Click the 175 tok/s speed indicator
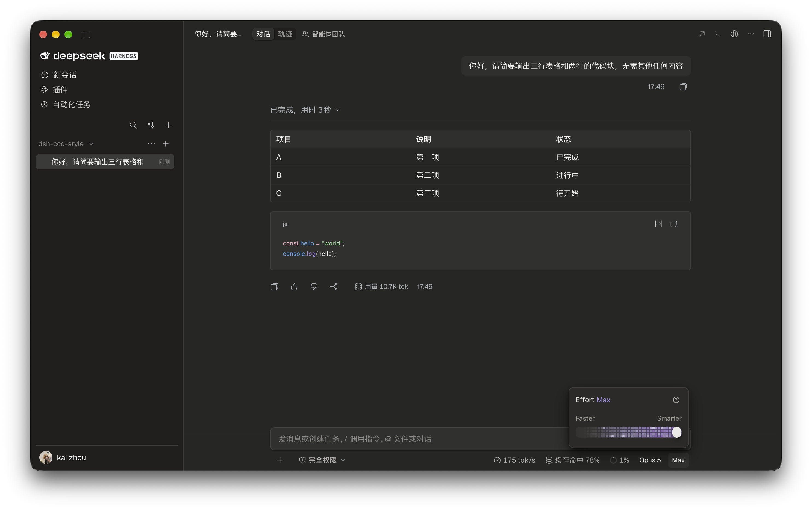Viewport: 812px width, 511px height. pos(514,460)
